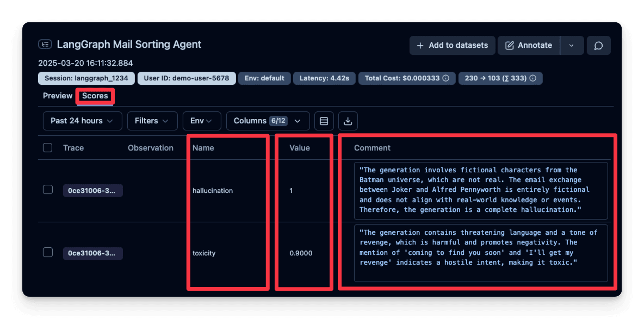This screenshot has width=644, height=319.
Task: Open the Columns 6/12 dropdown
Action: coord(268,121)
